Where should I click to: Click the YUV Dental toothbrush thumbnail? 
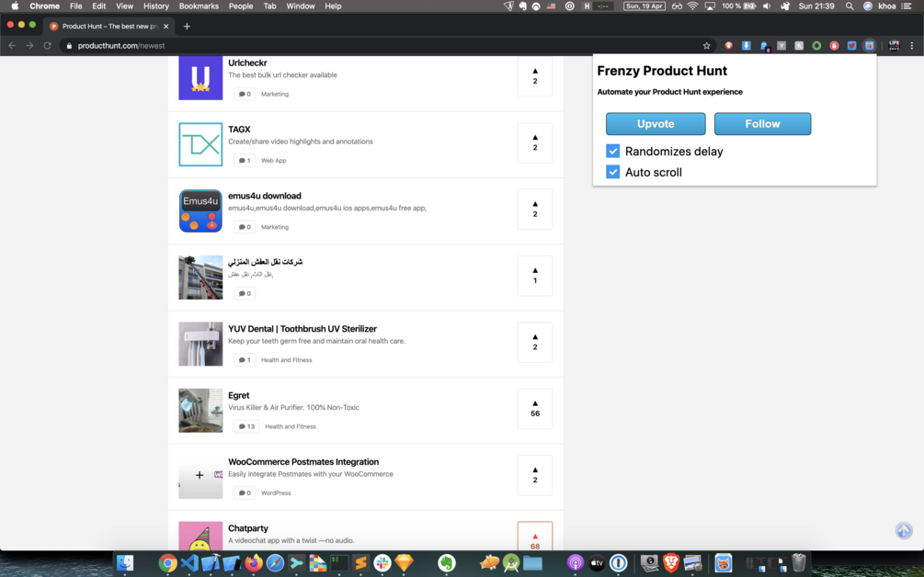click(x=200, y=344)
